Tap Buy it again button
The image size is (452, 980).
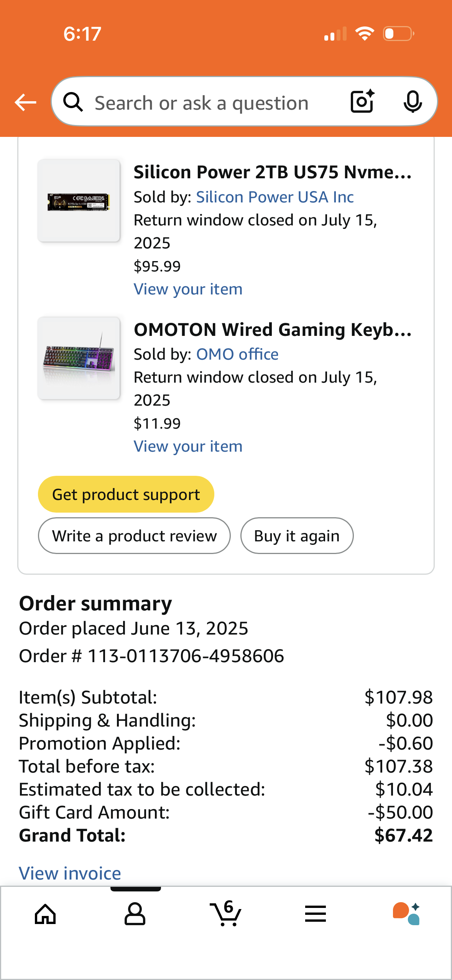(x=297, y=536)
